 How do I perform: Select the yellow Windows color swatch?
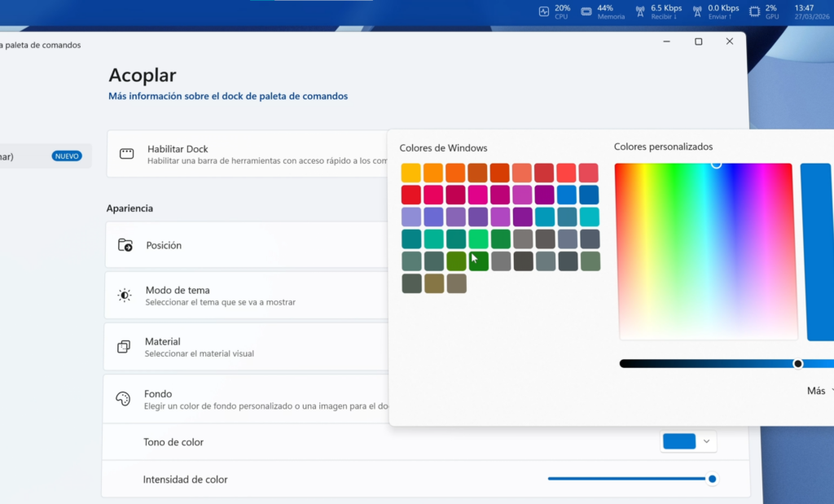[x=411, y=172]
